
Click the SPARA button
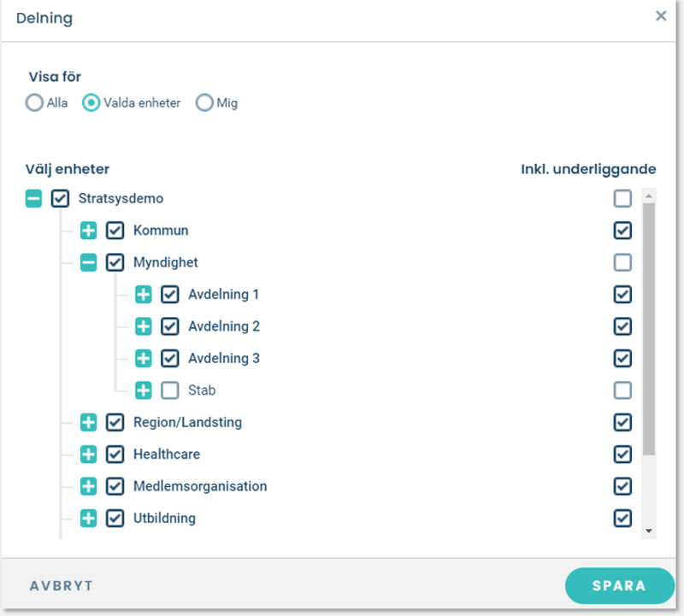click(619, 586)
